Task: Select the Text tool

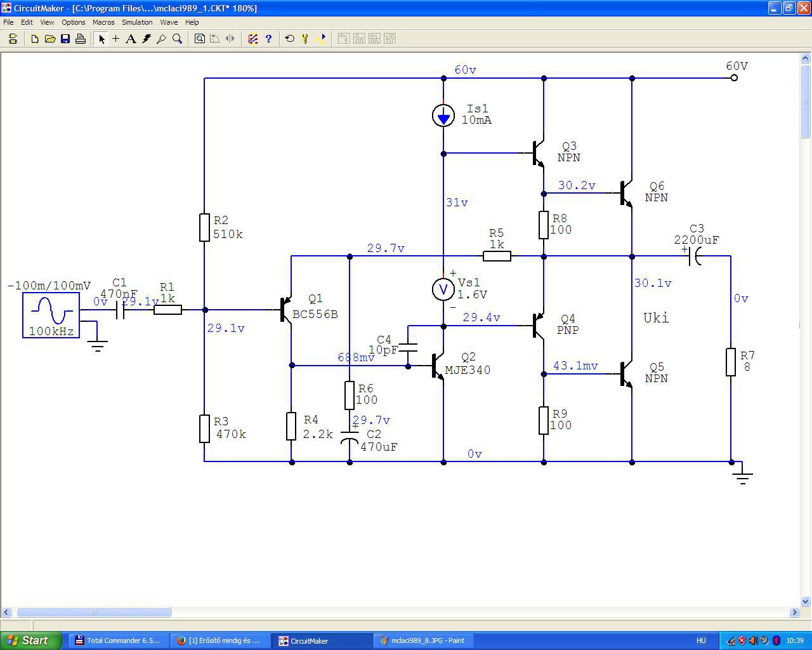Action: tap(131, 39)
